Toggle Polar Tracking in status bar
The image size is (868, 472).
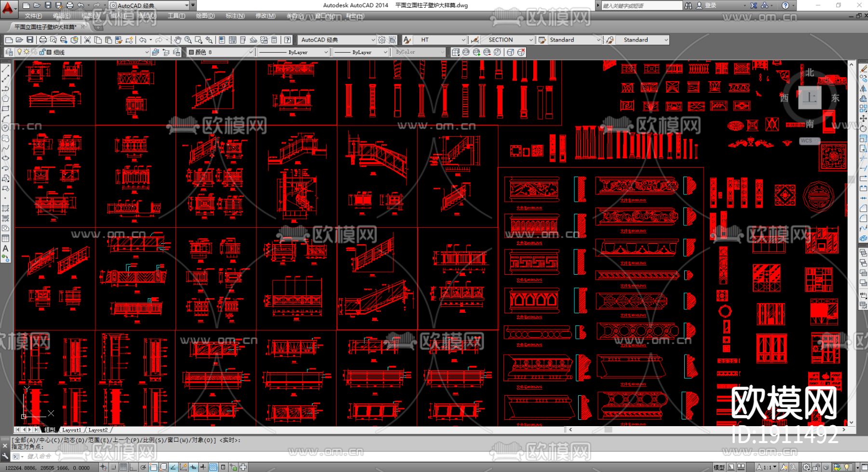click(143, 467)
